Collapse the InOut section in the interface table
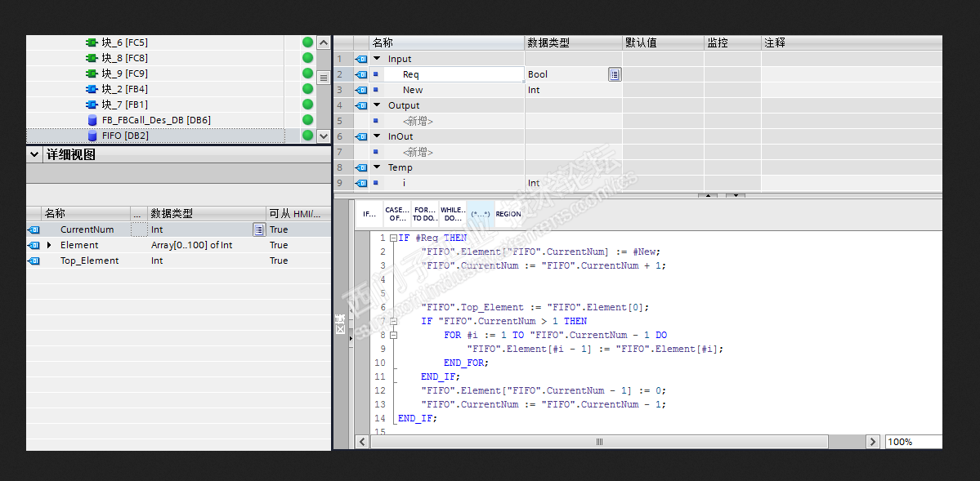980x481 pixels. point(377,136)
